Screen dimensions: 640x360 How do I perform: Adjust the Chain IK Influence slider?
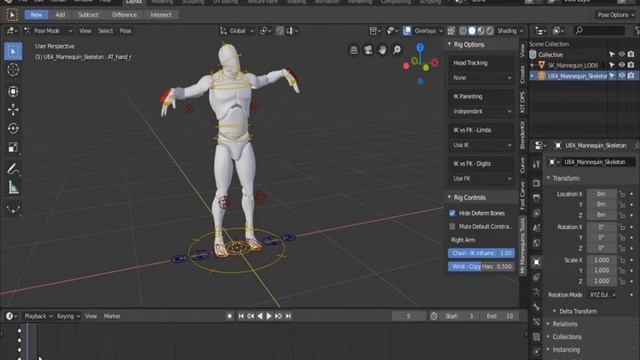pos(481,253)
